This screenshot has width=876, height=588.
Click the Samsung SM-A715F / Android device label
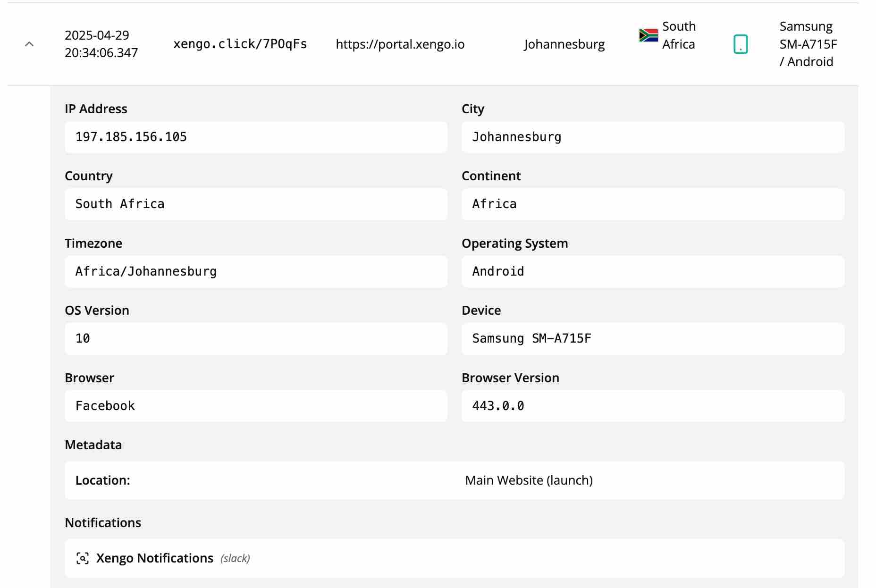click(807, 43)
